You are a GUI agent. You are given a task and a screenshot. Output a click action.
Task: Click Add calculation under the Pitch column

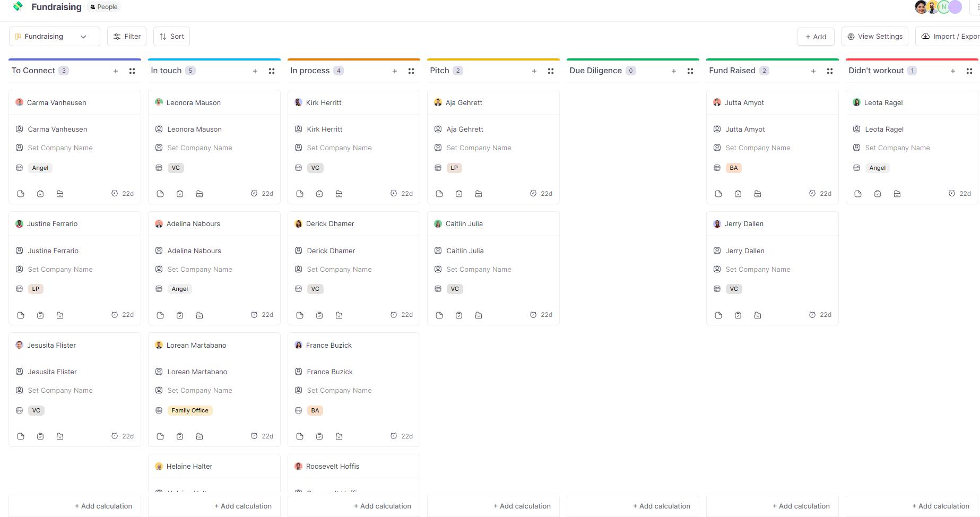pos(522,506)
